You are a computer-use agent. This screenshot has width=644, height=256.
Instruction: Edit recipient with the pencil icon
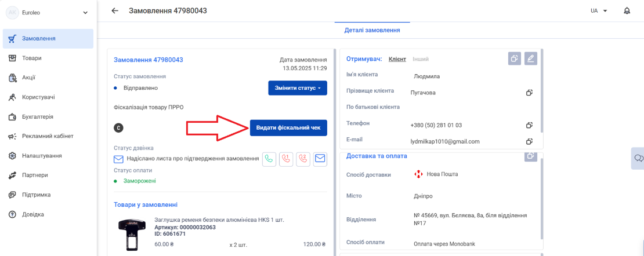531,58
